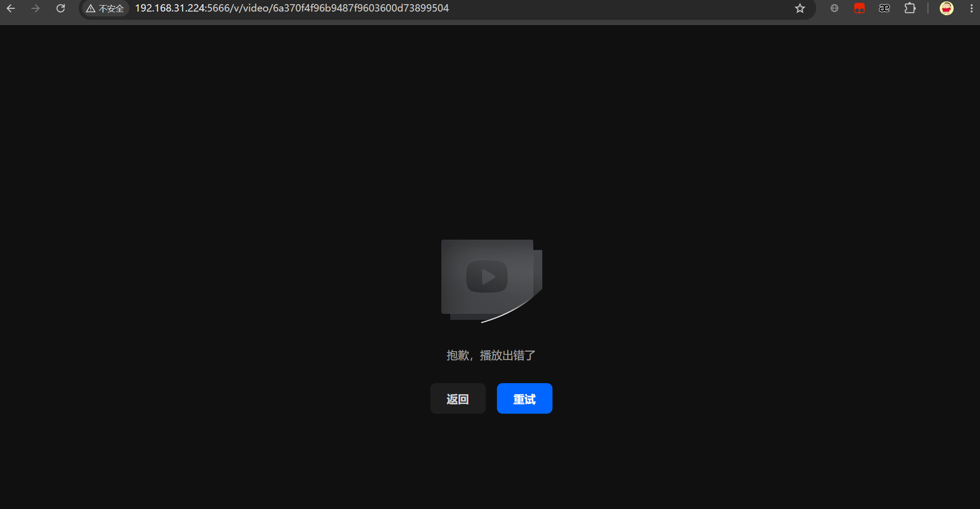Click the 抱歉，播放出错了 error message
This screenshot has width=980, height=509.
491,355
